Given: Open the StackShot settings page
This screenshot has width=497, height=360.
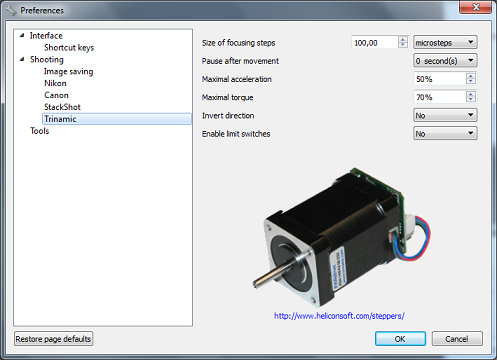Looking at the screenshot, I should 62,107.
